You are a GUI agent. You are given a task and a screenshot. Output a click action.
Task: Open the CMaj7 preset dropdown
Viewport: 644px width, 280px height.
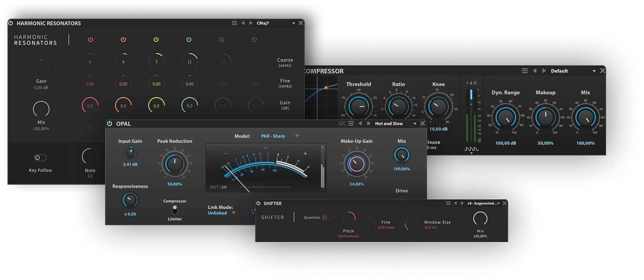click(x=276, y=23)
